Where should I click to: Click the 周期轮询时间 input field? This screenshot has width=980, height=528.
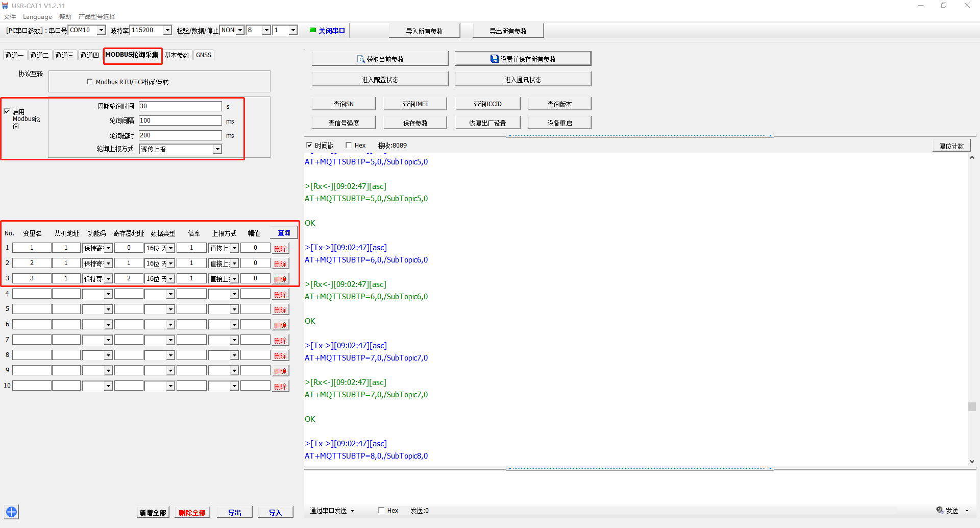click(180, 106)
